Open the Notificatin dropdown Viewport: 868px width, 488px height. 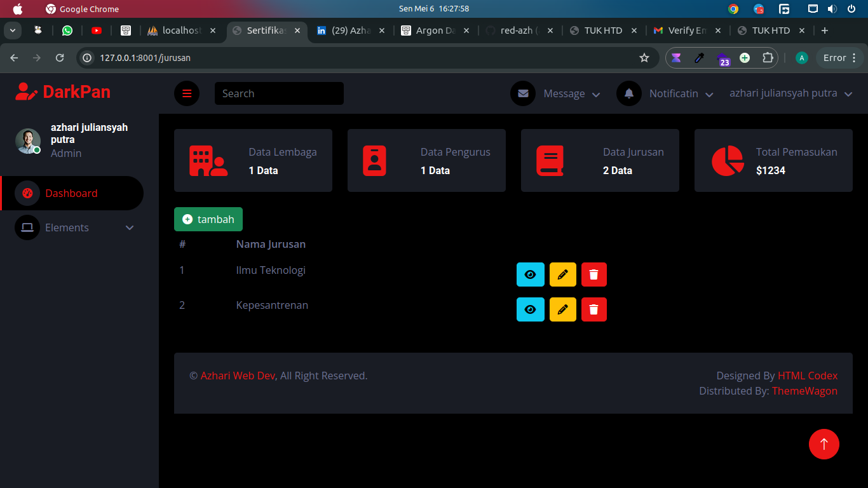coord(665,93)
